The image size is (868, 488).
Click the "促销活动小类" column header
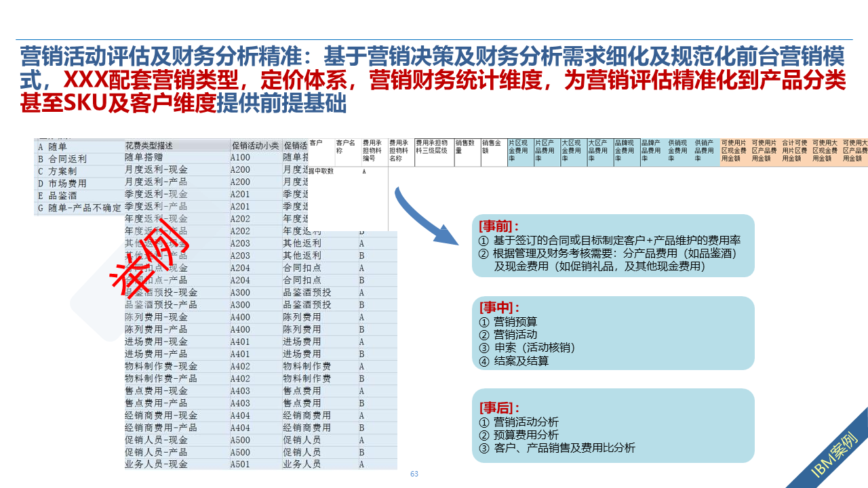pyautogui.click(x=256, y=145)
